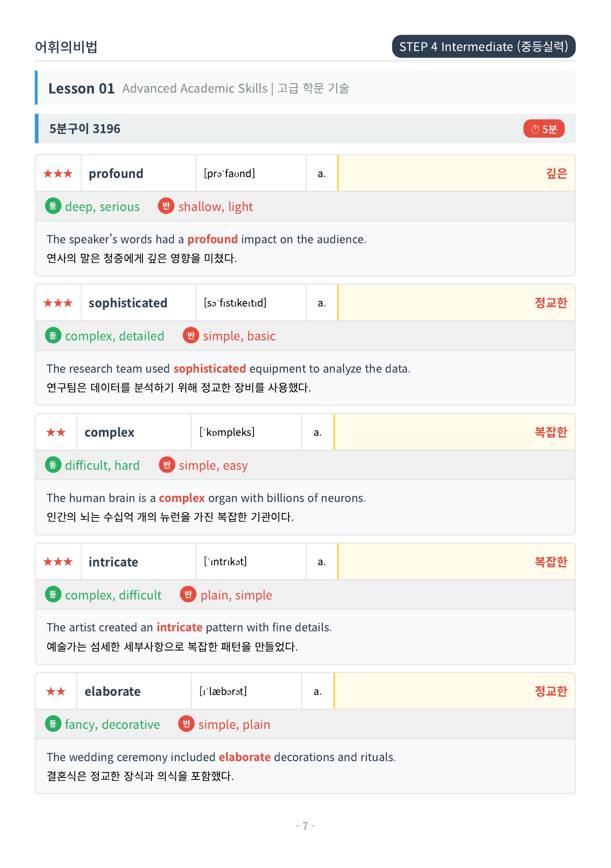The image size is (611, 868).
Task: Click the three-star rating of sophisticated
Action: (58, 303)
